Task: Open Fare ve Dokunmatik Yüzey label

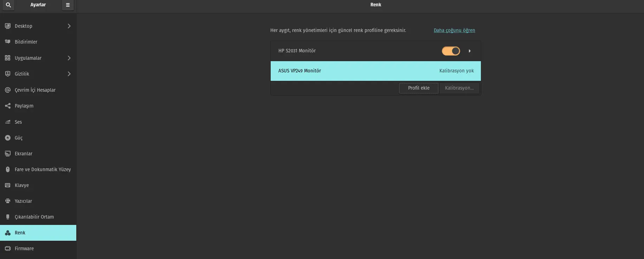Action: [43, 169]
